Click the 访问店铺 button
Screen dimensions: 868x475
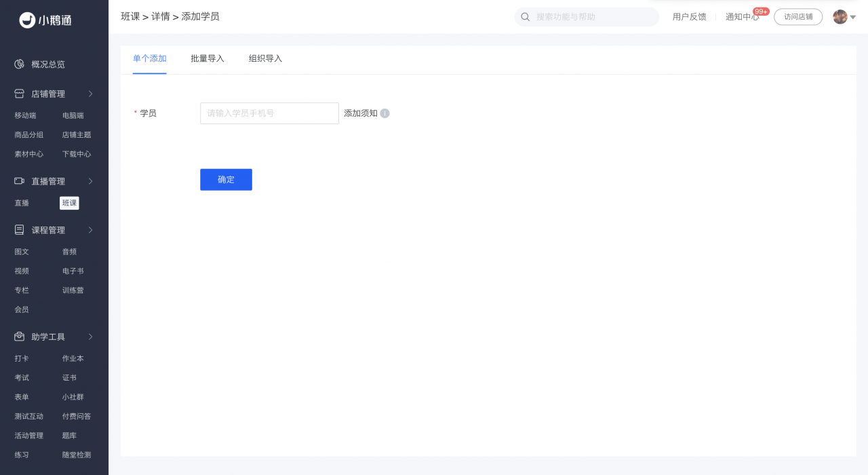coord(797,17)
